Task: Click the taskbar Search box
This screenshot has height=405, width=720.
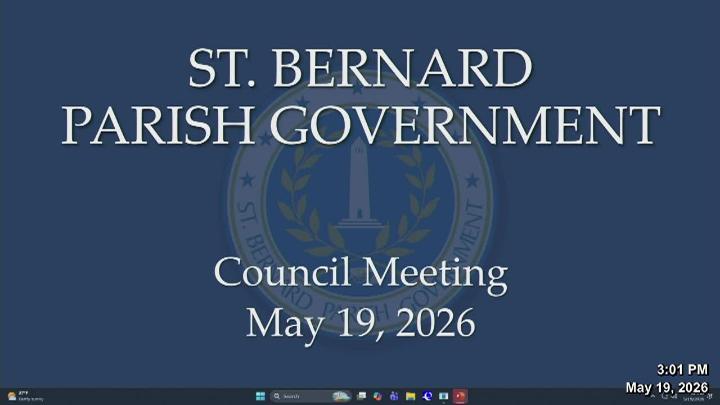Action: (311, 396)
